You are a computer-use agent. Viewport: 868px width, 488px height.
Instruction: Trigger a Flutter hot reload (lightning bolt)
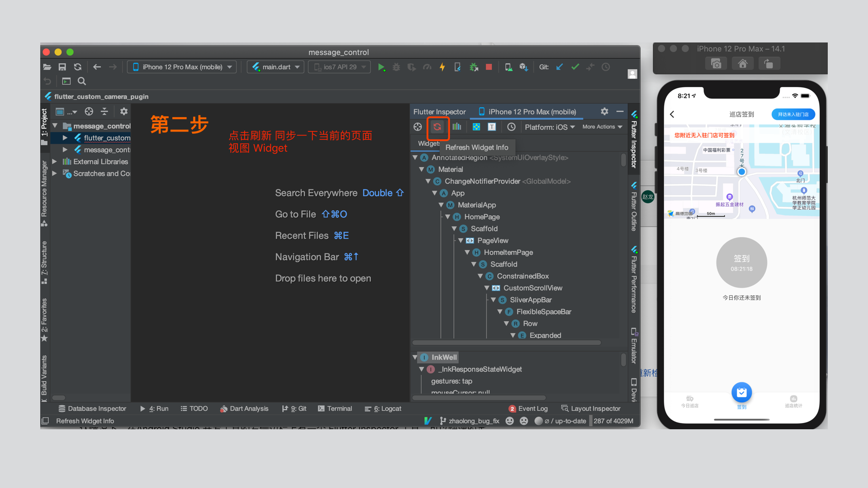point(442,67)
